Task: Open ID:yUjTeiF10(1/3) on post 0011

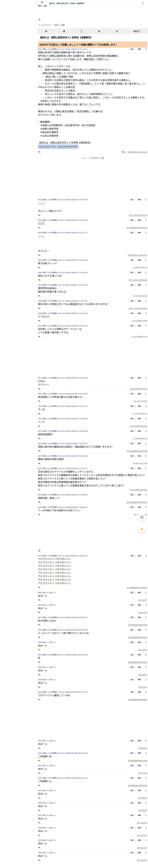Action: [x=139, y=389]
